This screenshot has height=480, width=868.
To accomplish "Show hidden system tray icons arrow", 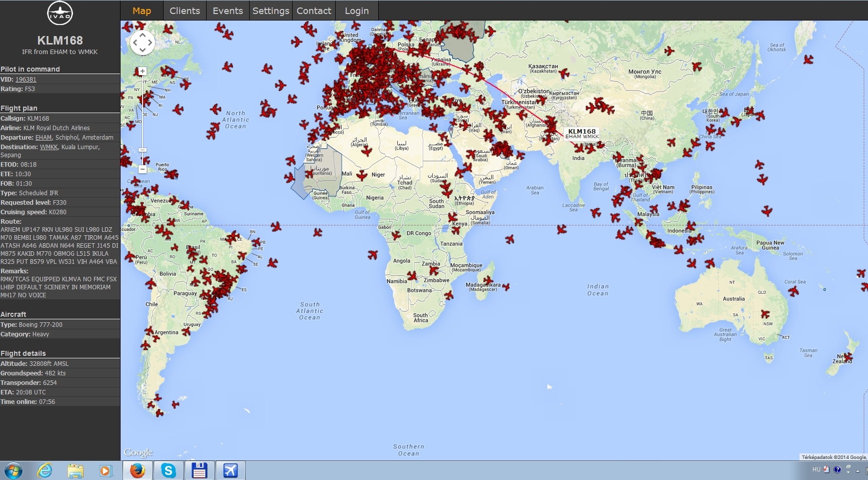I will coord(857,470).
